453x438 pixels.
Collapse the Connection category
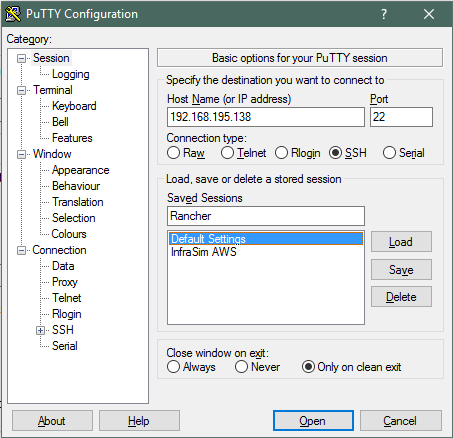tap(21, 250)
